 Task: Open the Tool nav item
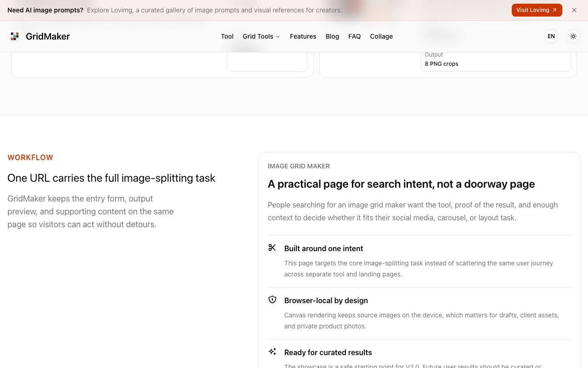tap(227, 36)
